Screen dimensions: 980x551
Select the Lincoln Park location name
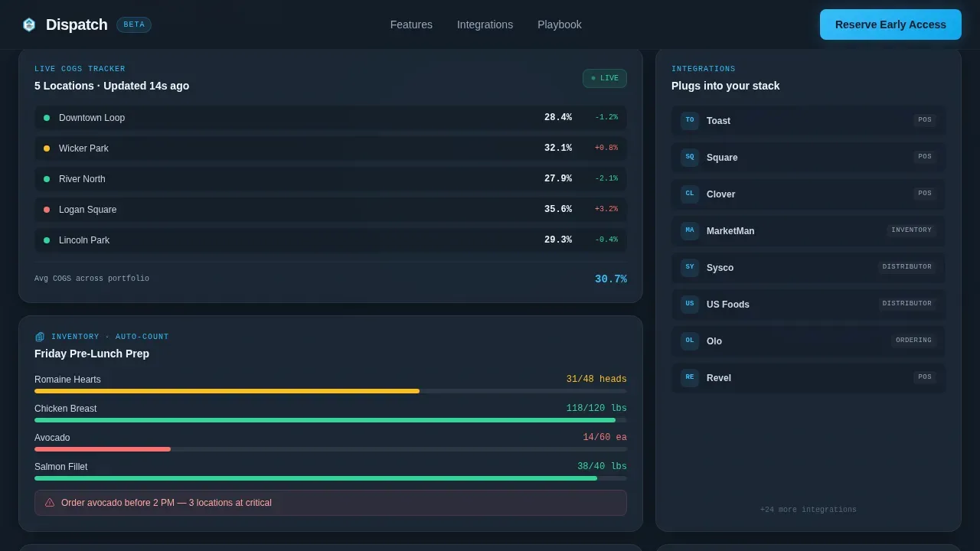(84, 240)
